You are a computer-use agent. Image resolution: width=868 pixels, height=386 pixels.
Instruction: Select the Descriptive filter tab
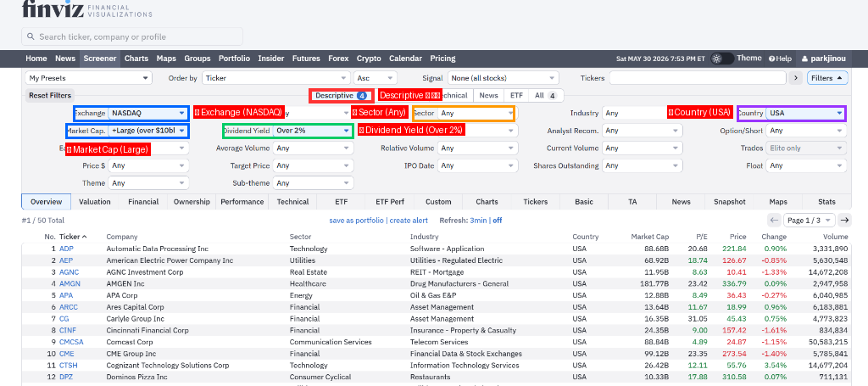341,95
